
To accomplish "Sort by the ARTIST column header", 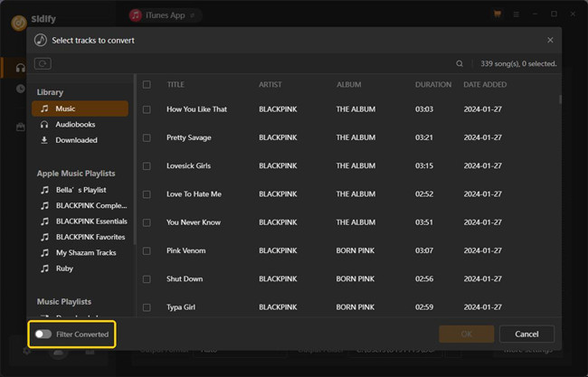I will coord(270,85).
